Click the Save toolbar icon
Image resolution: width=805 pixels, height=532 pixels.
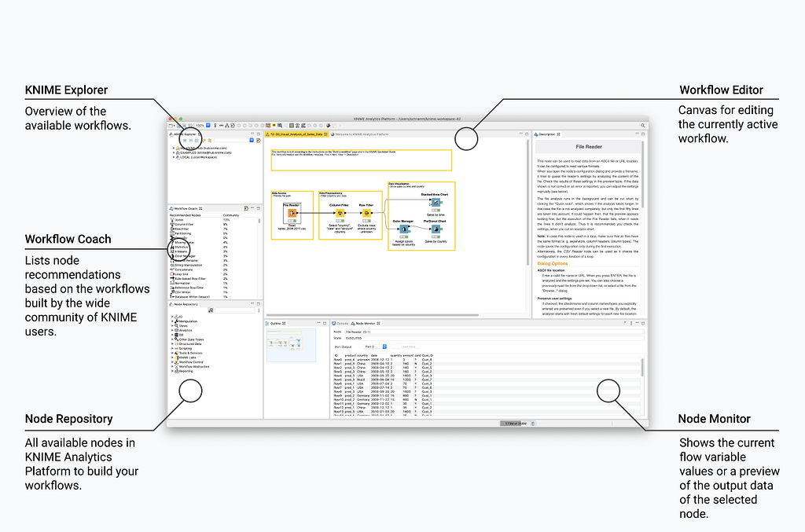click(178, 125)
